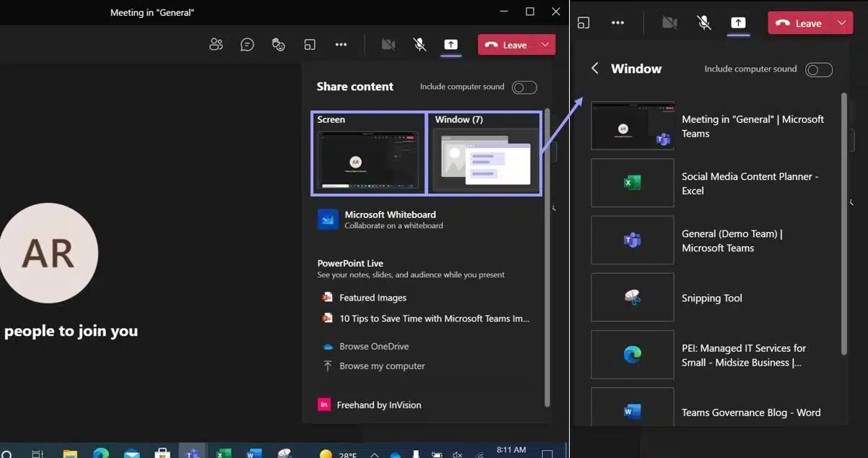
Task: Click the 8:11 AM clock on the taskbar
Action: point(511,450)
